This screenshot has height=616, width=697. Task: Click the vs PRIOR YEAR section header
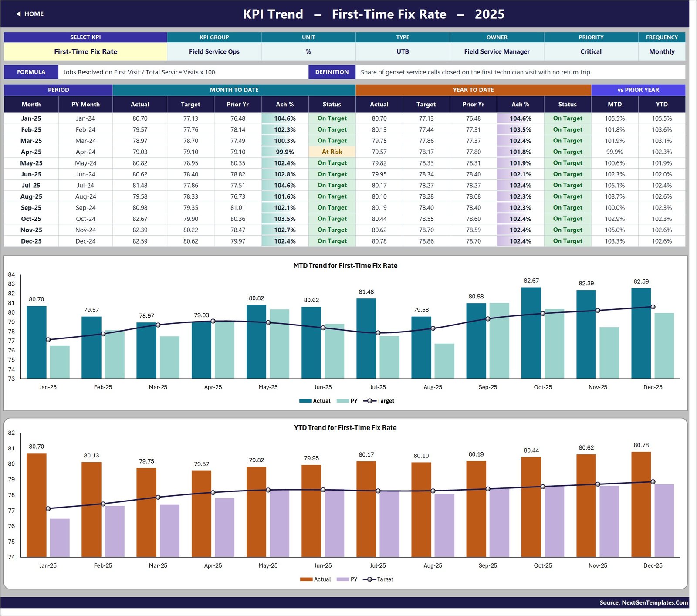pos(638,90)
